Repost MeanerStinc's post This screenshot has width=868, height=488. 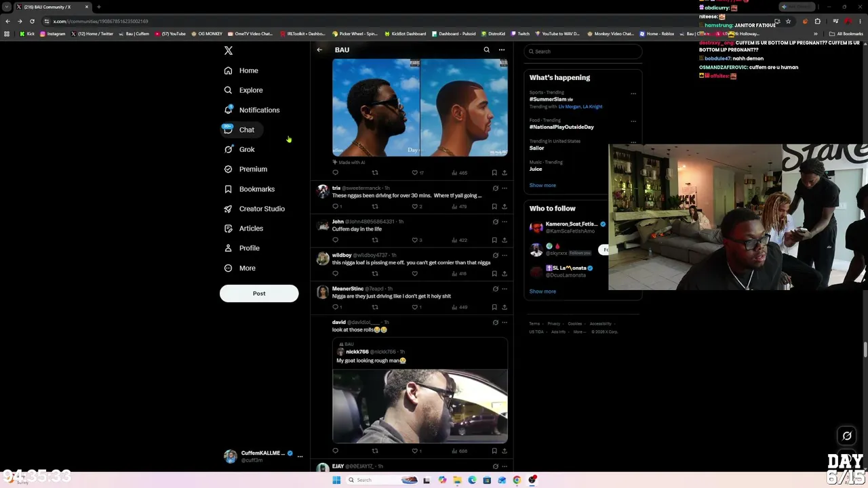[375, 307]
